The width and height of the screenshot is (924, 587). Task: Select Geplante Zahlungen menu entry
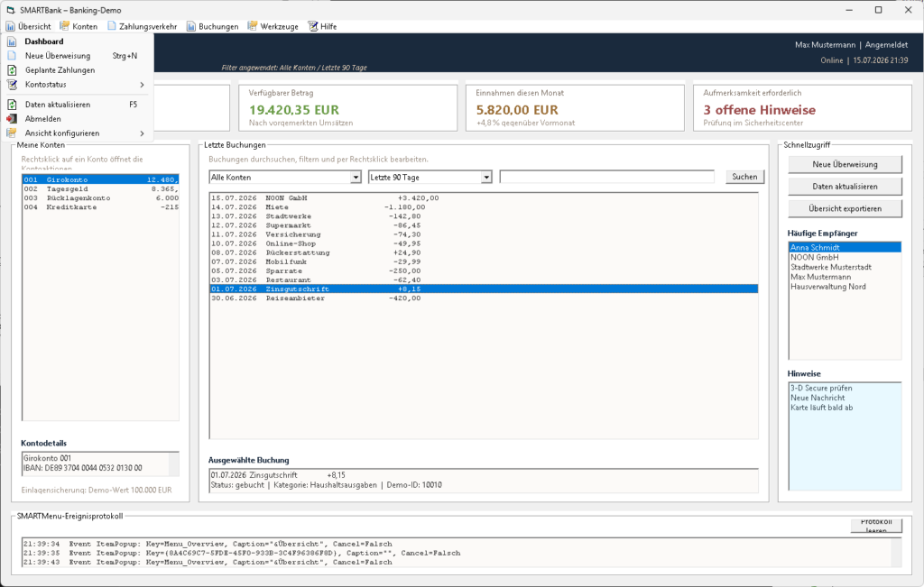tap(77, 70)
